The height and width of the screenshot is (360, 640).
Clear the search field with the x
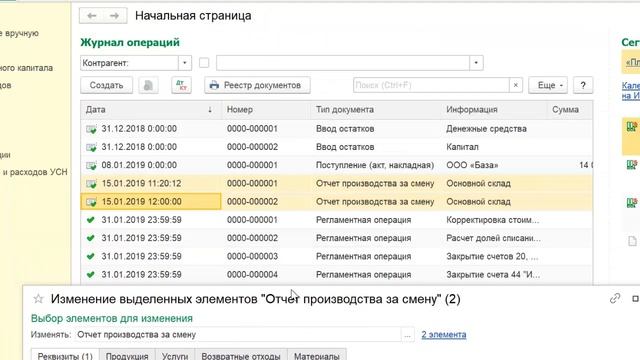click(x=516, y=85)
